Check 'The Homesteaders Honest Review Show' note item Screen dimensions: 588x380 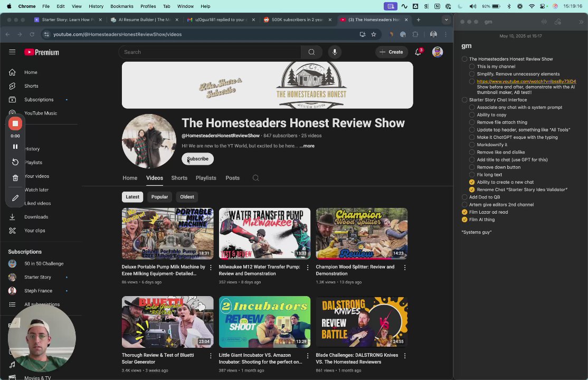pos(464,59)
